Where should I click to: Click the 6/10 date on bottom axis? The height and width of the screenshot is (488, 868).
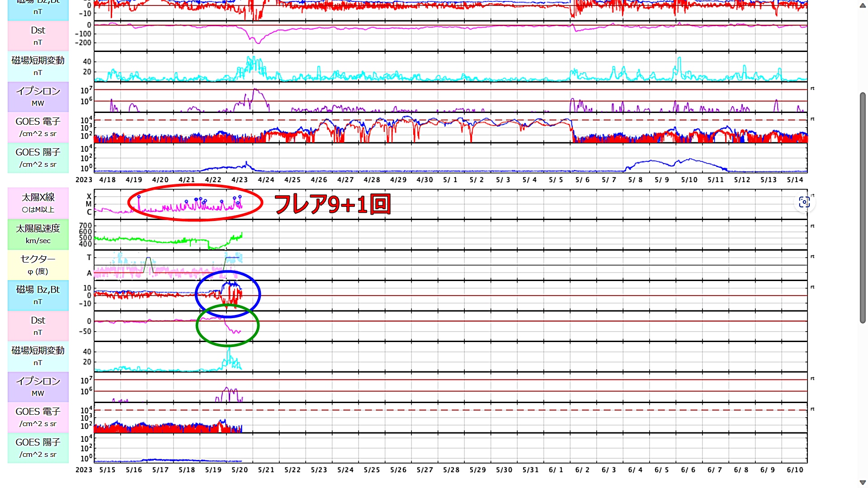pyautogui.click(x=795, y=470)
